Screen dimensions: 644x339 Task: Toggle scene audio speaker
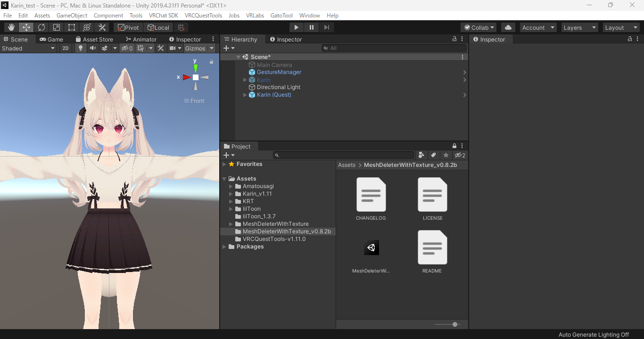pos(93,48)
